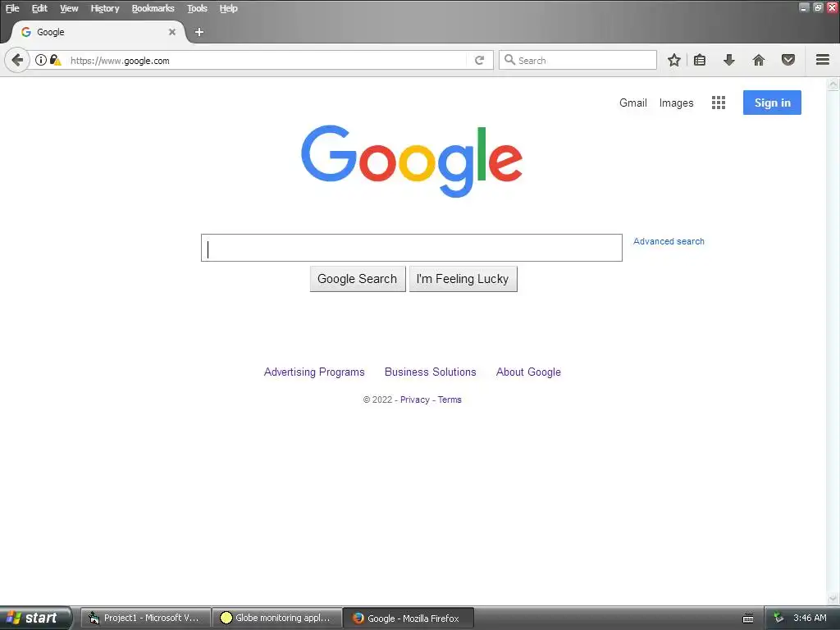The width and height of the screenshot is (840, 630).
Task: Open a new tab with plus icon
Action: click(x=199, y=32)
